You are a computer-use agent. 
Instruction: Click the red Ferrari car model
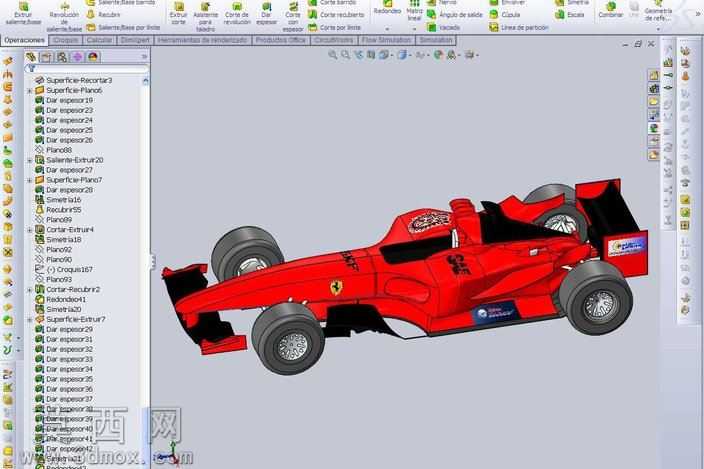pos(404,276)
